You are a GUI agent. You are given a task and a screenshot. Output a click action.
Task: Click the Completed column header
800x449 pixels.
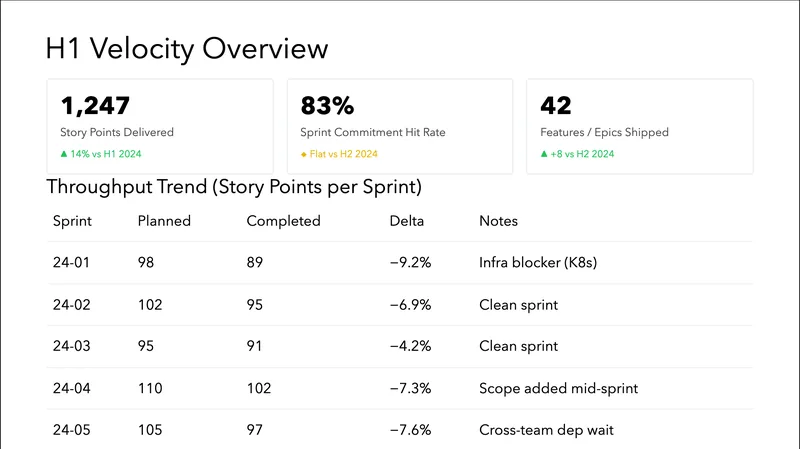coord(283,220)
